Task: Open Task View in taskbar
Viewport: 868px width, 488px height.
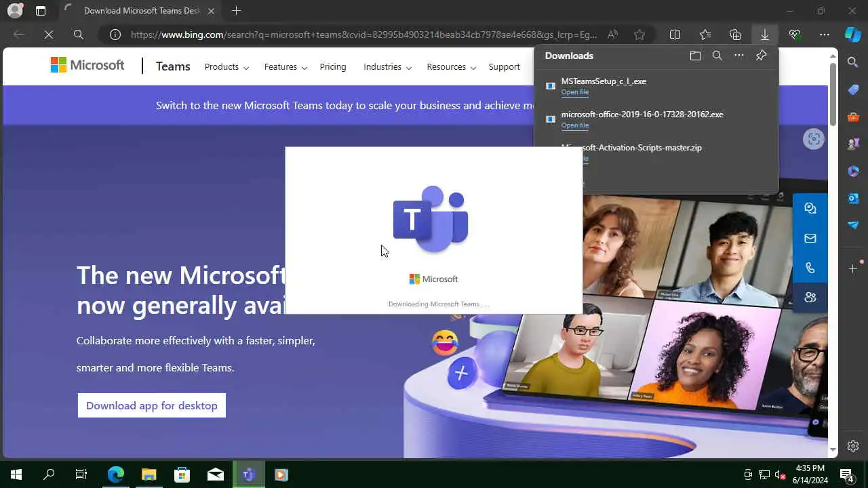Action: (81, 474)
